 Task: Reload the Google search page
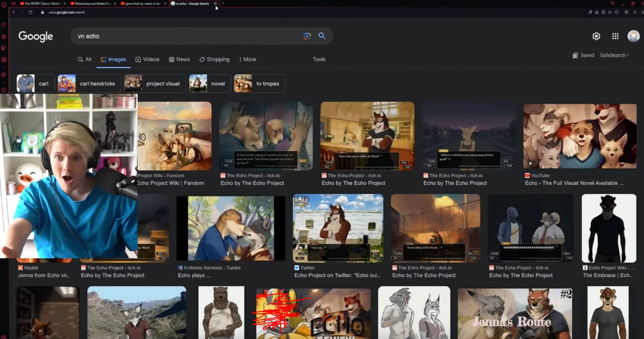(x=31, y=12)
